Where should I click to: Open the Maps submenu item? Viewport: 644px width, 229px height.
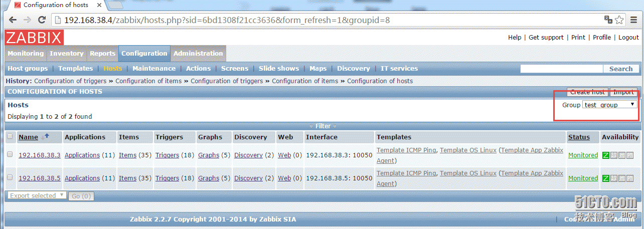tap(318, 69)
